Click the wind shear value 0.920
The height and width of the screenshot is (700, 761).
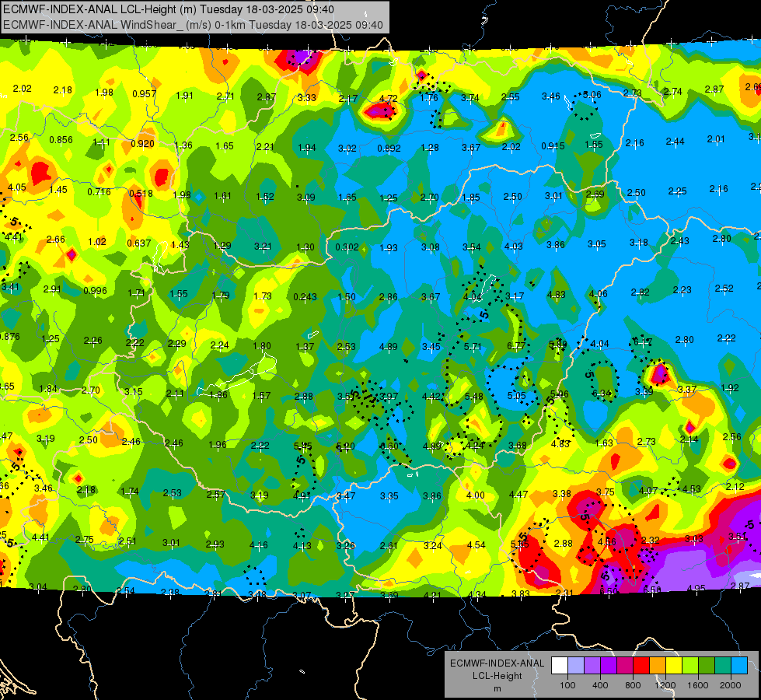coord(143,143)
